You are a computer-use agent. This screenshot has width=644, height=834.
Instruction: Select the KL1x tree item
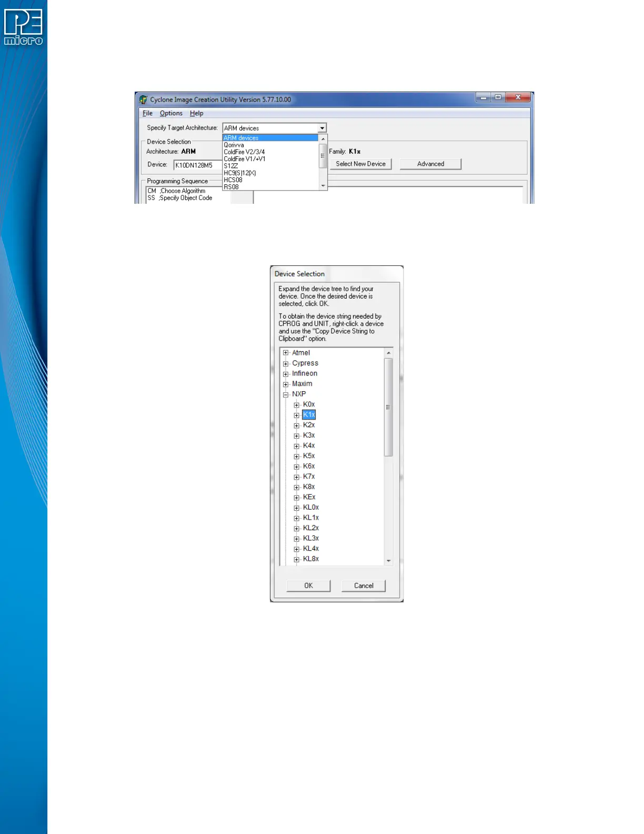311,518
